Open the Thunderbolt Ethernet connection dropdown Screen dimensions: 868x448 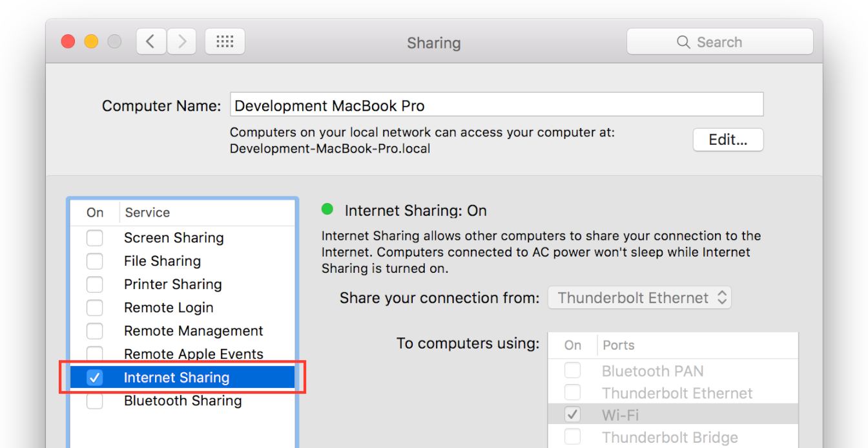pyautogui.click(x=639, y=298)
